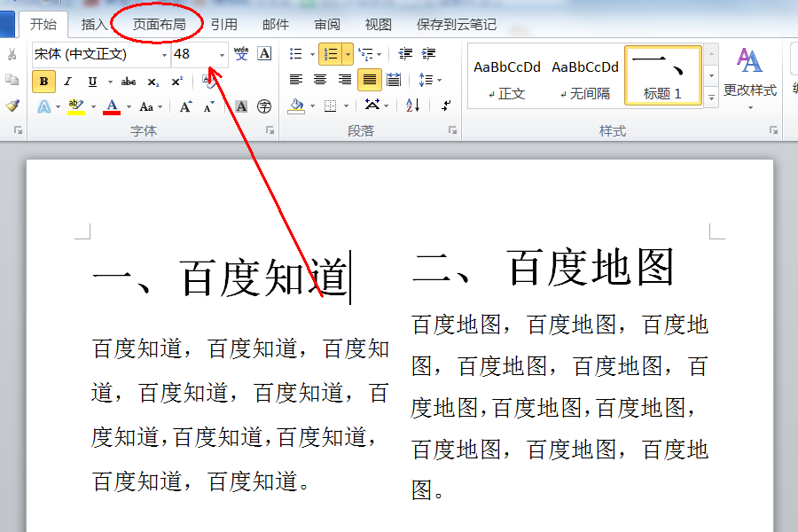The width and height of the screenshot is (798, 532).
Task: Click the sort A-Z icon
Action: tap(412, 106)
